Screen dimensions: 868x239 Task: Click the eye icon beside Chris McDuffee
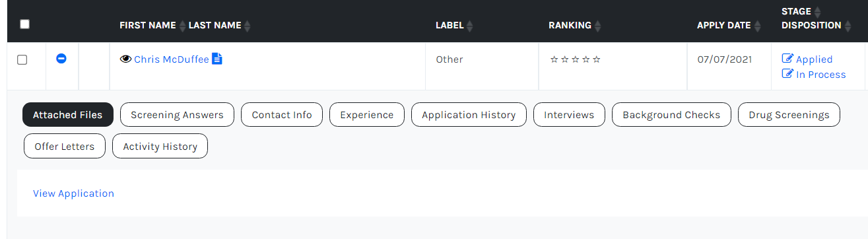(x=126, y=59)
